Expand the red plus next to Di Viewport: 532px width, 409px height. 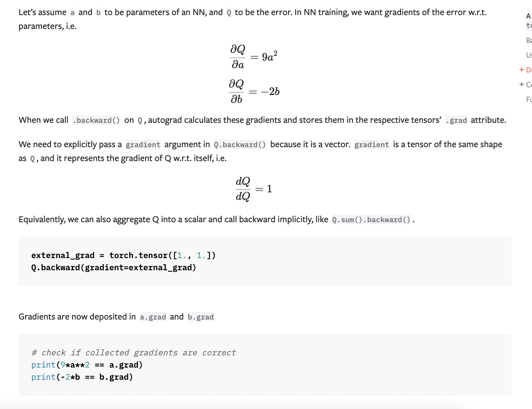click(522, 70)
